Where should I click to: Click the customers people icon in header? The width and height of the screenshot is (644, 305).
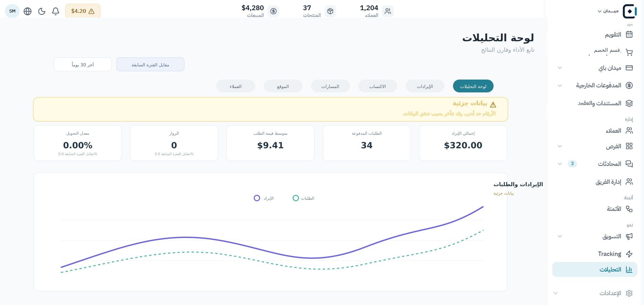tap(388, 11)
